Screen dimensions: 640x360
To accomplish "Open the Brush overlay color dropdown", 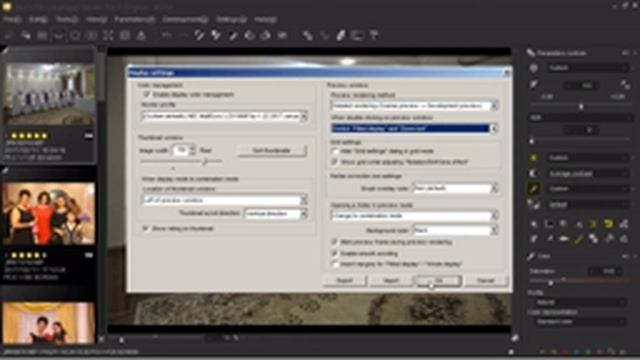I will point(456,188).
